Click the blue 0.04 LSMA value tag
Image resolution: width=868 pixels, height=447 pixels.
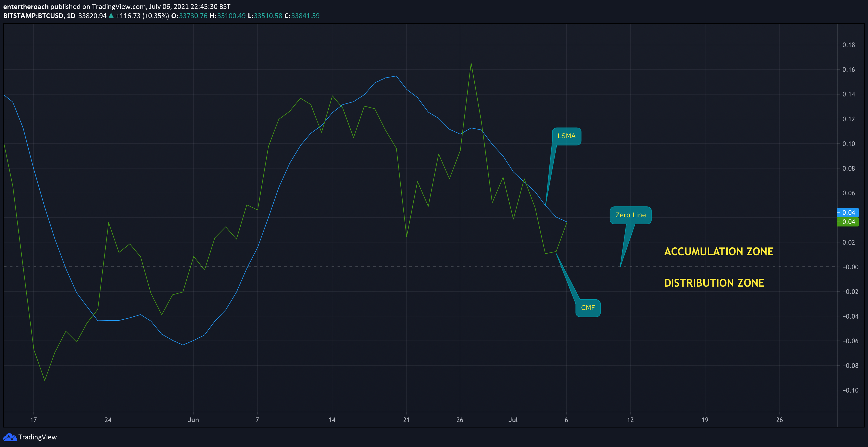coord(848,213)
